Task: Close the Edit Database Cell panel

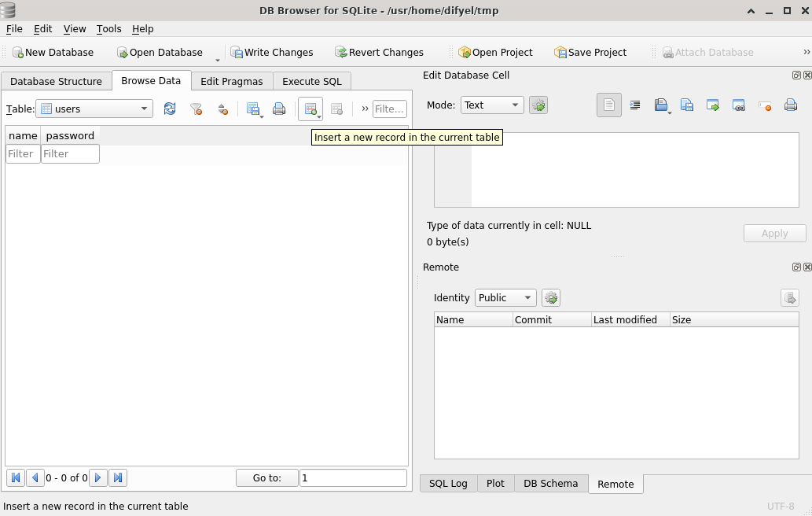Action: tap(806, 76)
